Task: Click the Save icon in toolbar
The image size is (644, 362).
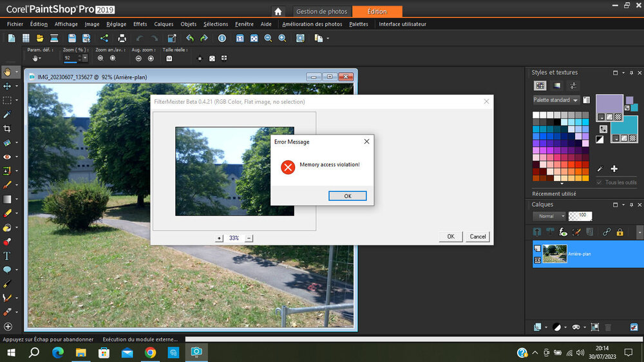Action: [x=71, y=39]
